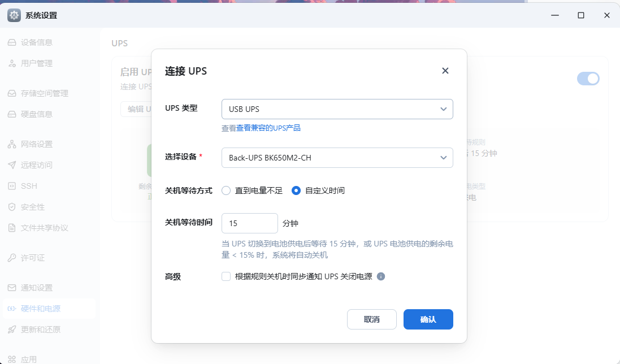The image size is (620, 364).
Task: Open the UPS 类型 dropdown
Action: point(337,109)
